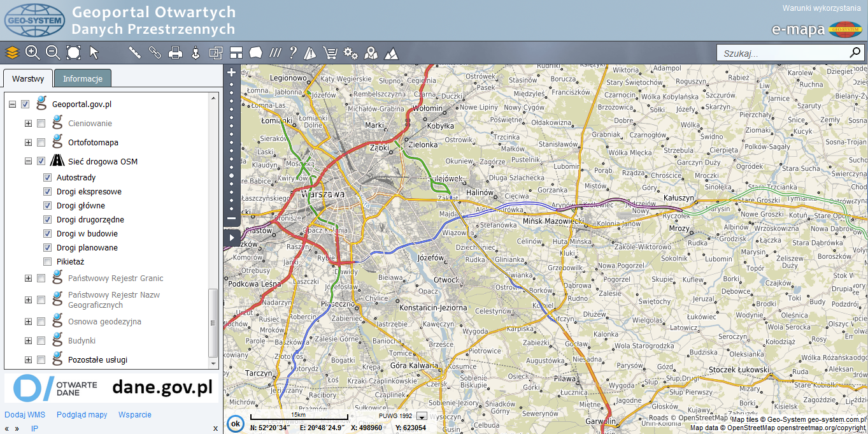868x434 pixels.
Task: Enable the Pikietaż checkbox
Action: point(47,261)
